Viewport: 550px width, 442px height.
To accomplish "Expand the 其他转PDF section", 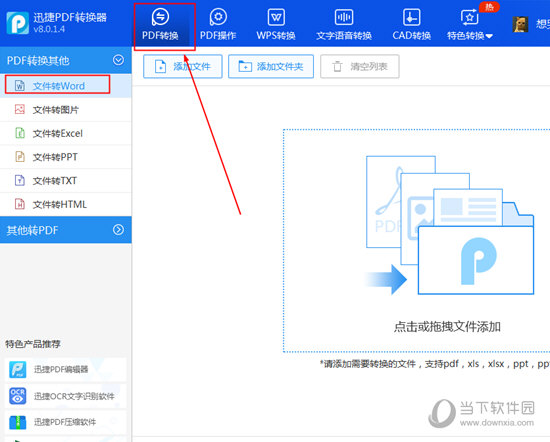I will tap(119, 230).
